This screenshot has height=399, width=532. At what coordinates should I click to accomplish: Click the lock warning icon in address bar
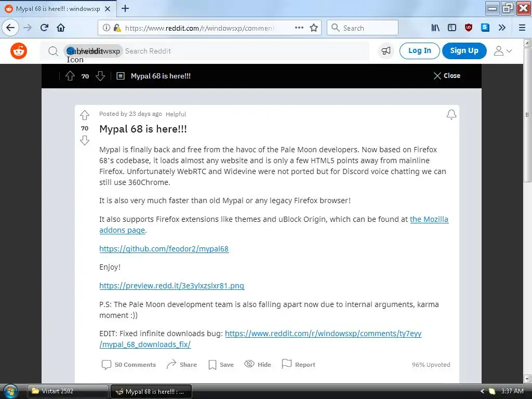[x=117, y=28]
